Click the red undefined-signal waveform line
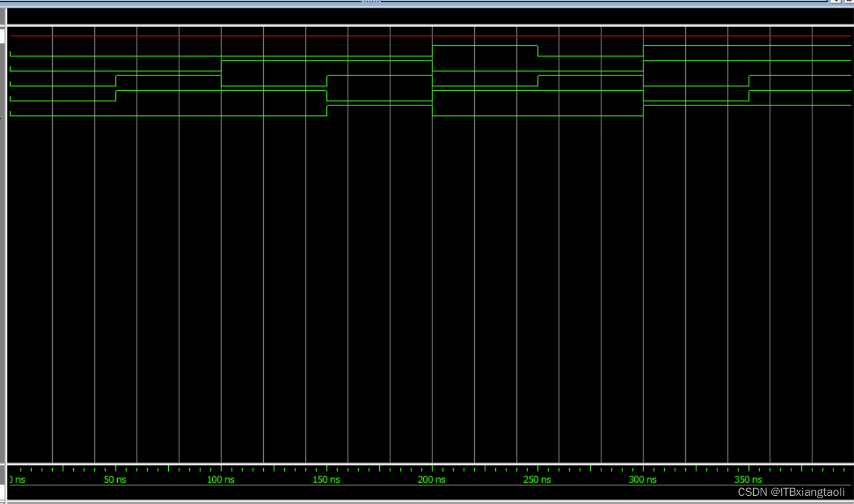Image resolution: width=854 pixels, height=504 pixels. (431, 36)
